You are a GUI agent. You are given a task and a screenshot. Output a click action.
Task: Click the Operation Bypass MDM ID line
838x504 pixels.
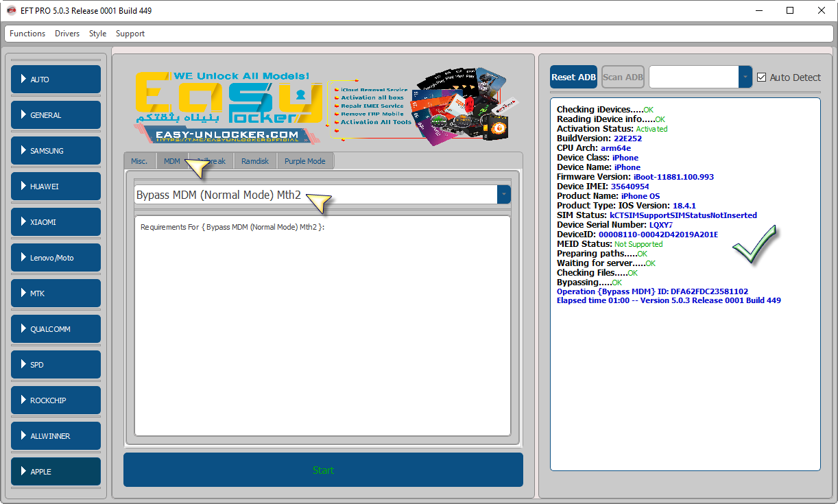[653, 291]
